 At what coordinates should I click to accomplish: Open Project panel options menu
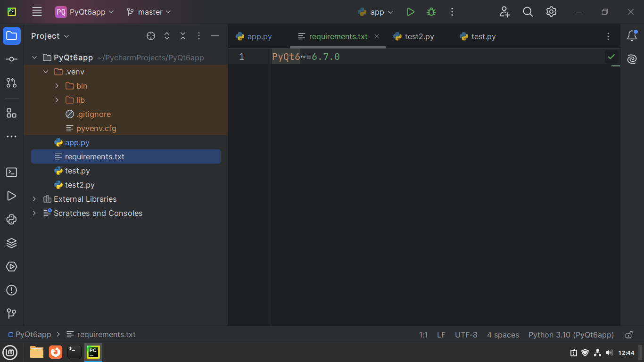tap(199, 36)
